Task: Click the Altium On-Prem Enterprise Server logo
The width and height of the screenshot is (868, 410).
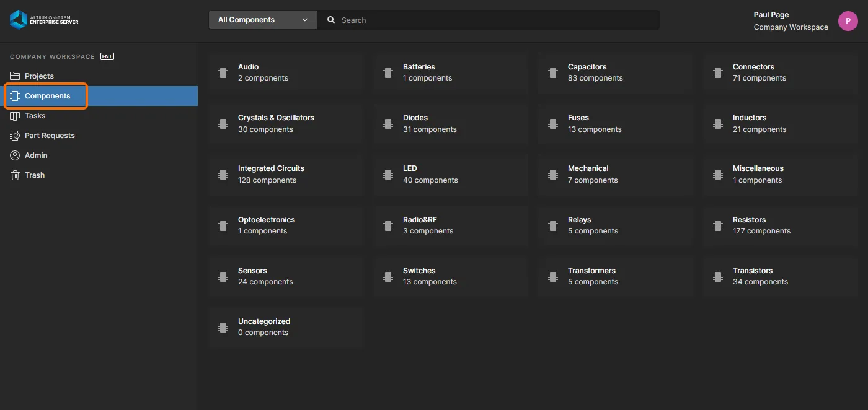Action: [x=44, y=20]
